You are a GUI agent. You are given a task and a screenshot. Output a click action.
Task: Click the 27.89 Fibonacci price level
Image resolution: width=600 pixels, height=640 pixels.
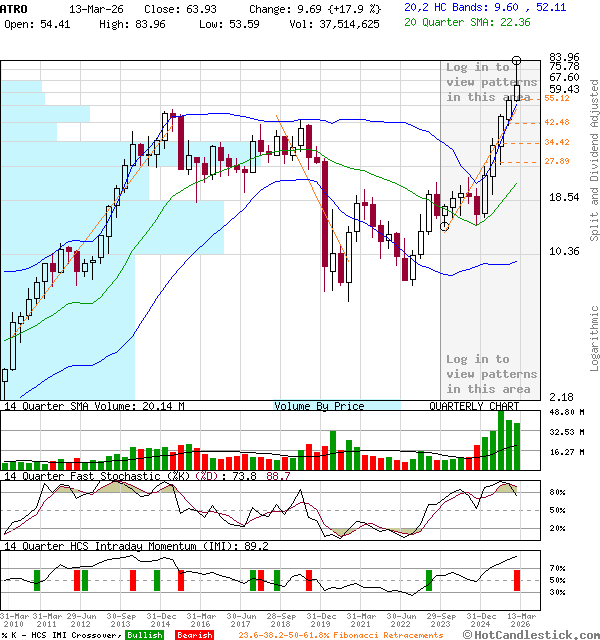pos(557,161)
